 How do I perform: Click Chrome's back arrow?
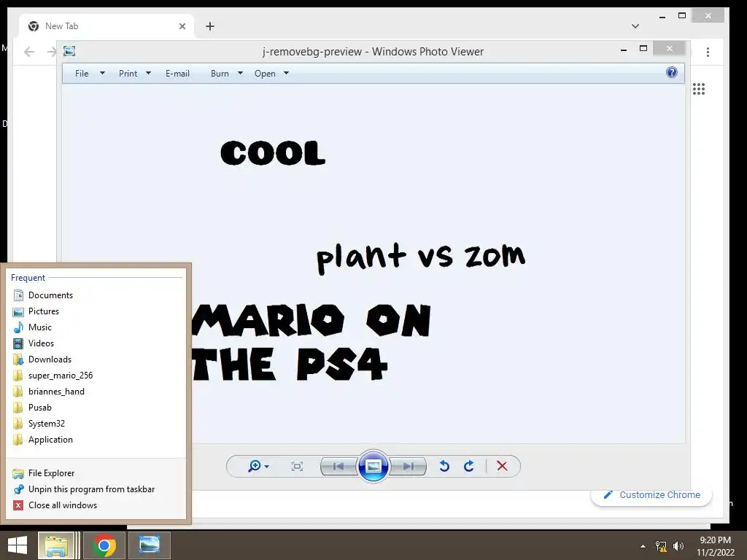pyautogui.click(x=29, y=52)
